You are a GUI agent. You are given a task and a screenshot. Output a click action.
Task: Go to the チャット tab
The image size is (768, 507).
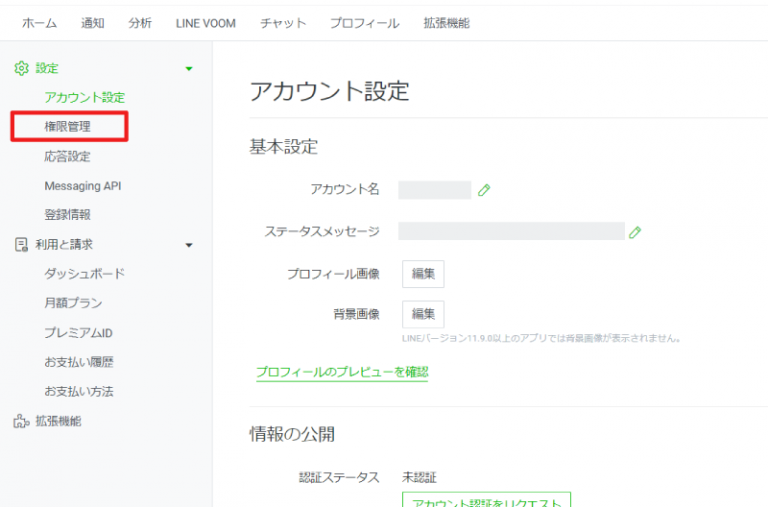(282, 23)
